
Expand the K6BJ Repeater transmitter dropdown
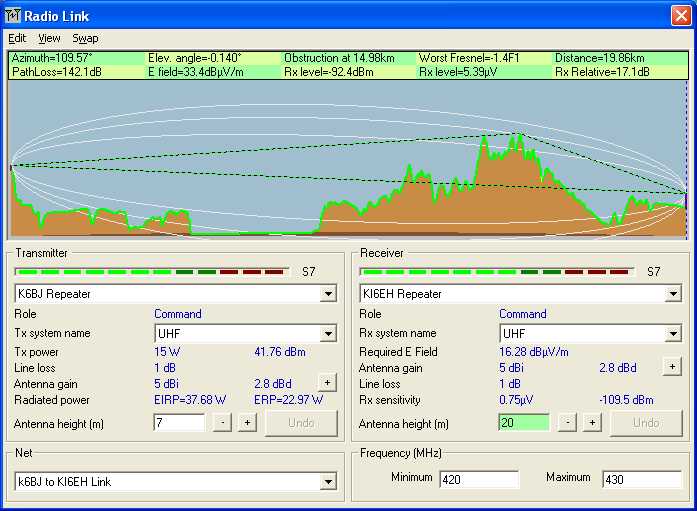click(x=328, y=294)
